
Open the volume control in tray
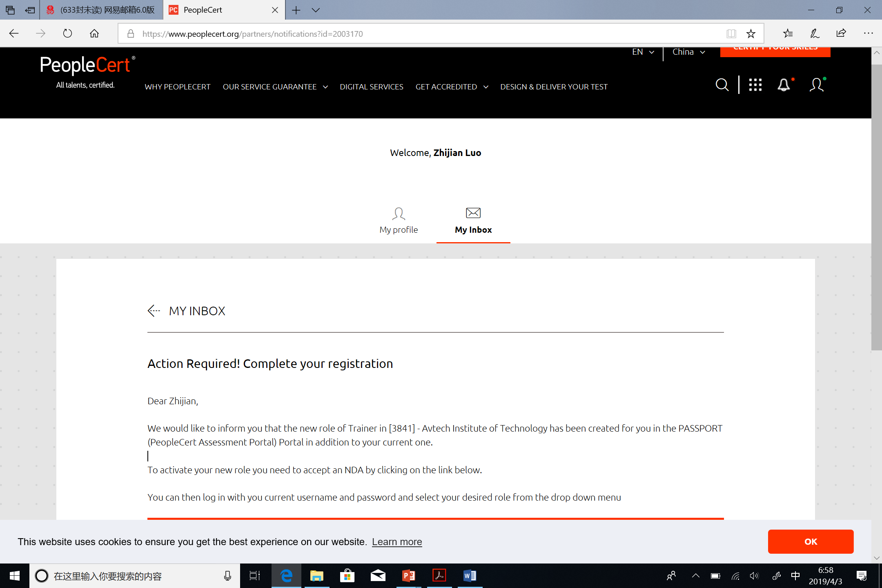pyautogui.click(x=754, y=576)
